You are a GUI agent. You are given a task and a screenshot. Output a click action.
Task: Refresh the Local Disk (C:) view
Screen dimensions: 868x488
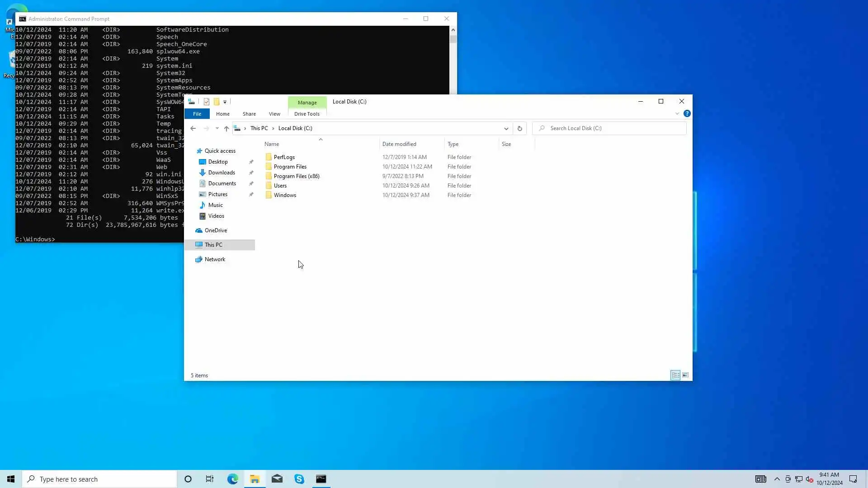(x=519, y=128)
